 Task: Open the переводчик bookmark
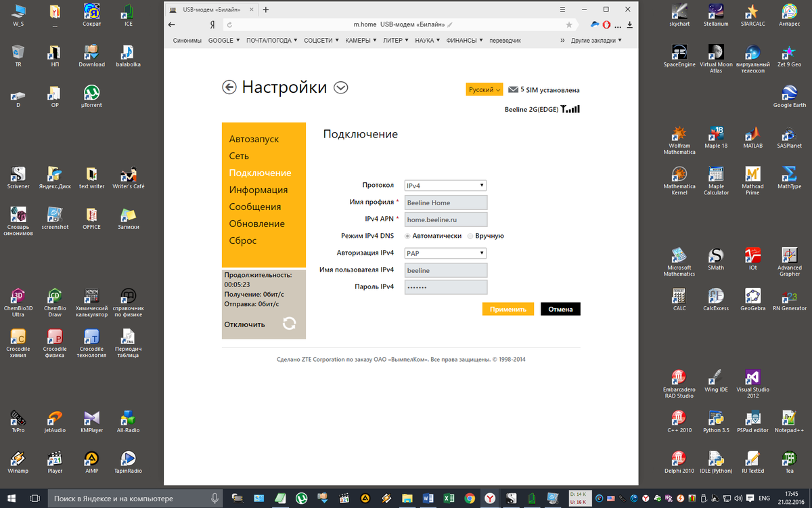(x=505, y=40)
